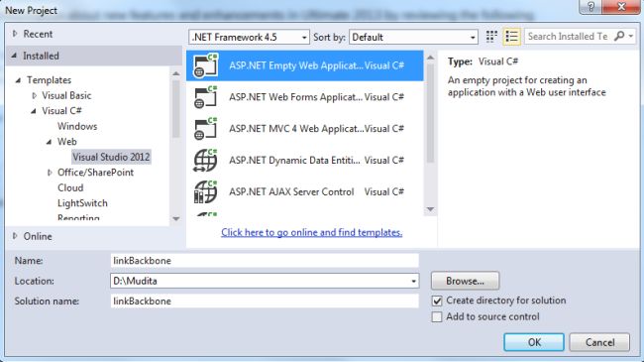Collapse the Templates tree node
644x362 pixels.
click(x=18, y=80)
